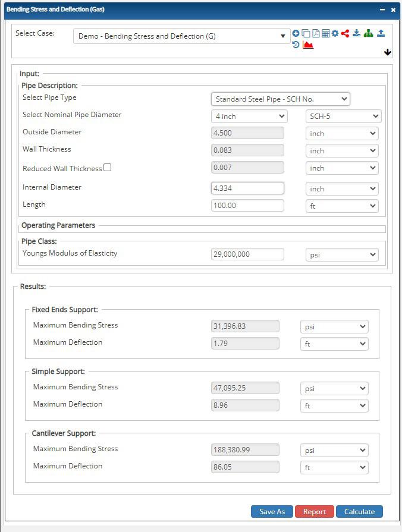Click the blue download icon
The image size is (402, 532).
point(356,33)
